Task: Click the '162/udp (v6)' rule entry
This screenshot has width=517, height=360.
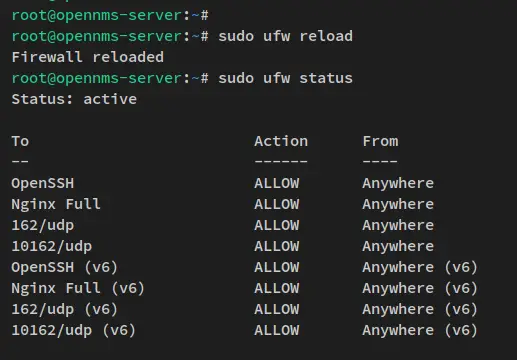Action: tap(65, 309)
